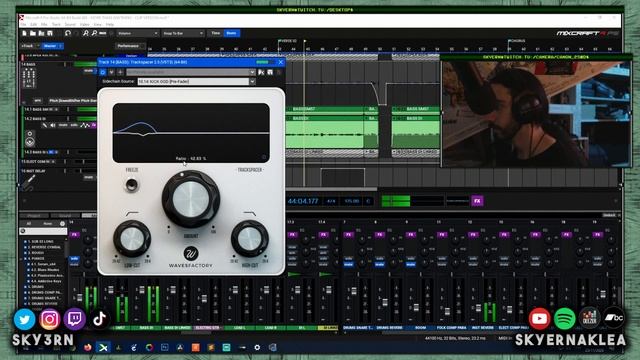Switch to the Project tab in the lower panel

34,216
